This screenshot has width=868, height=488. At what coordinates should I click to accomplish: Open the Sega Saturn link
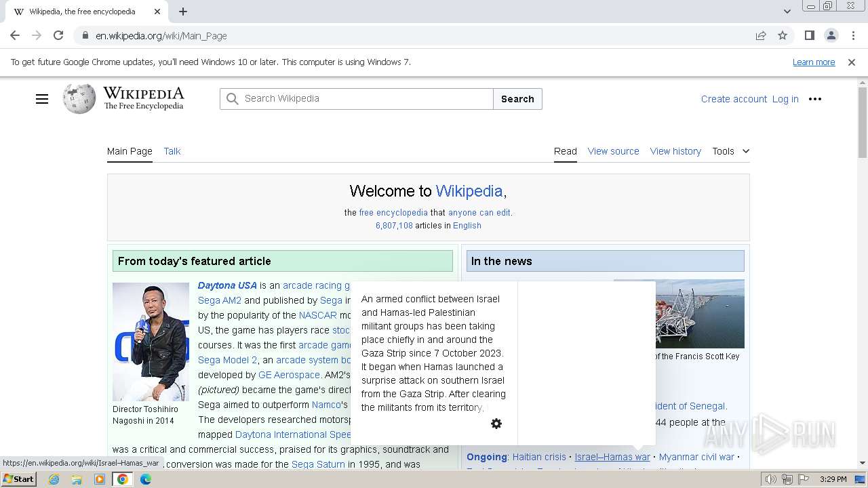(x=318, y=464)
